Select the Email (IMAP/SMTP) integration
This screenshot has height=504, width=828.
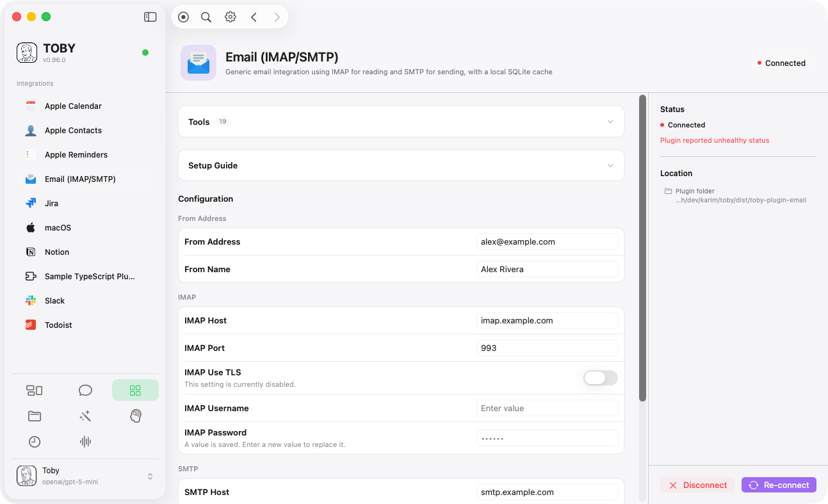click(x=85, y=179)
